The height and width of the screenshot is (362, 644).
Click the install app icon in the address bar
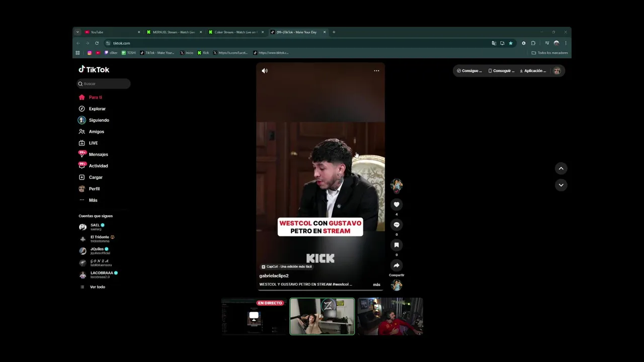coord(502,43)
